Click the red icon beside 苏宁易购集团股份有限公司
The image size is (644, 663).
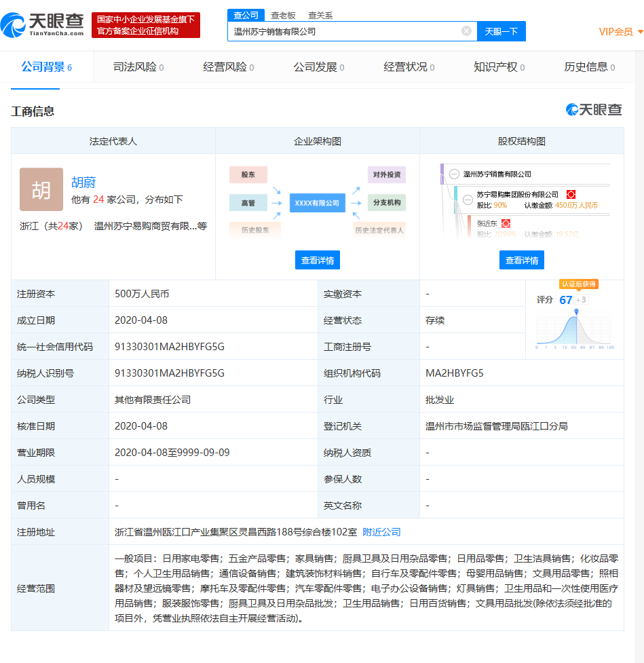571,195
